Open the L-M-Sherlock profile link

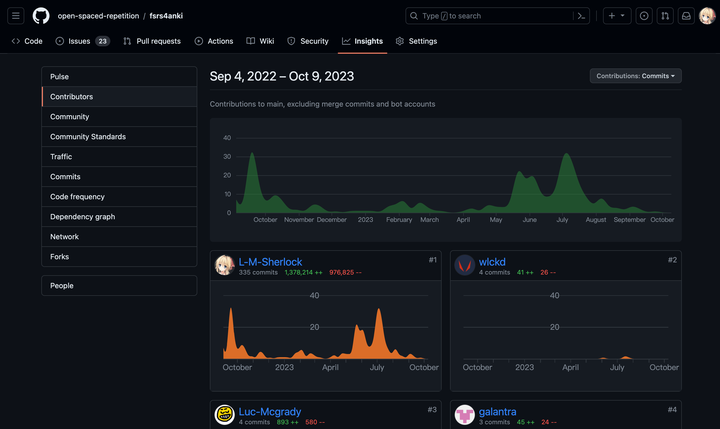(270, 262)
